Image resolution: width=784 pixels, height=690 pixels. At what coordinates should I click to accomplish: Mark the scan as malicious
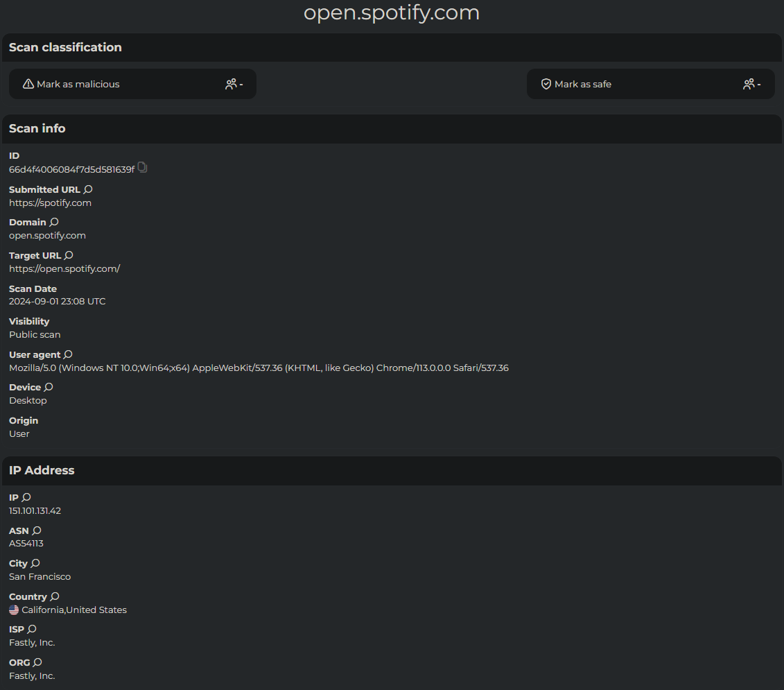pyautogui.click(x=78, y=84)
